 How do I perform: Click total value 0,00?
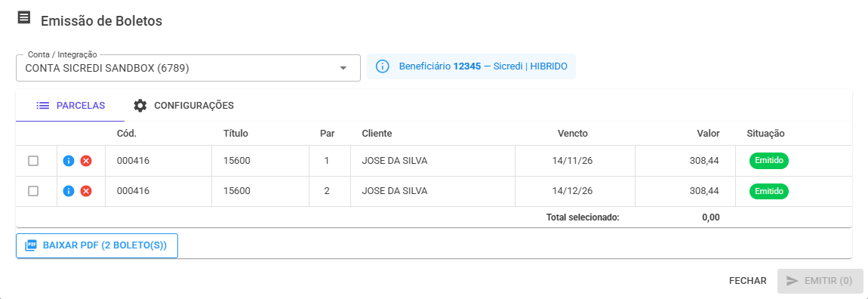click(711, 217)
